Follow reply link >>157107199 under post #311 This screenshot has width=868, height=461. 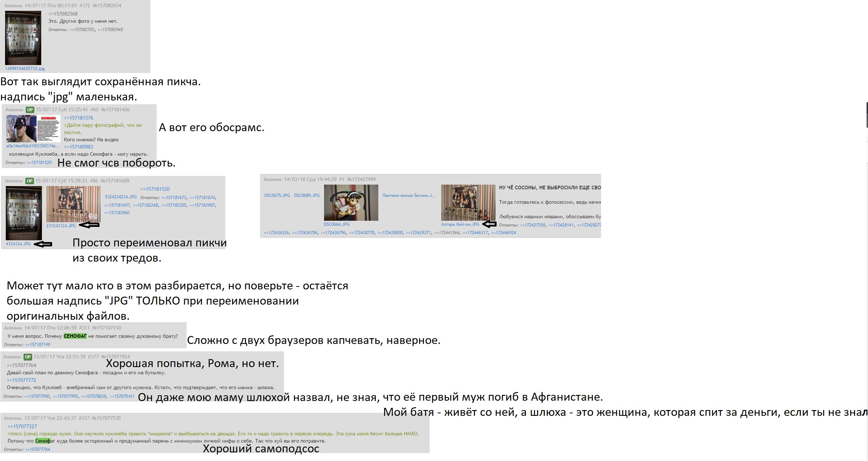(x=38, y=345)
